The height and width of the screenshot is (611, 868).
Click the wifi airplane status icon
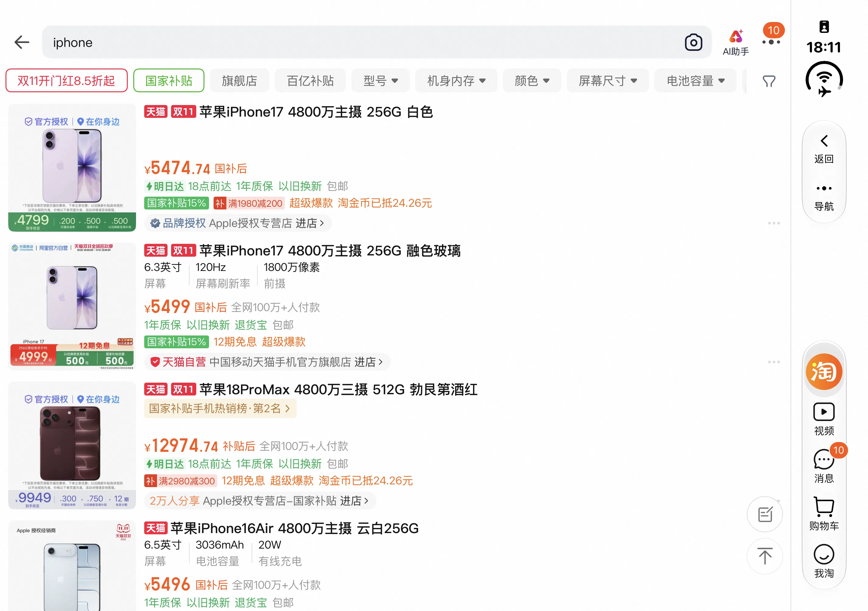pos(824,79)
